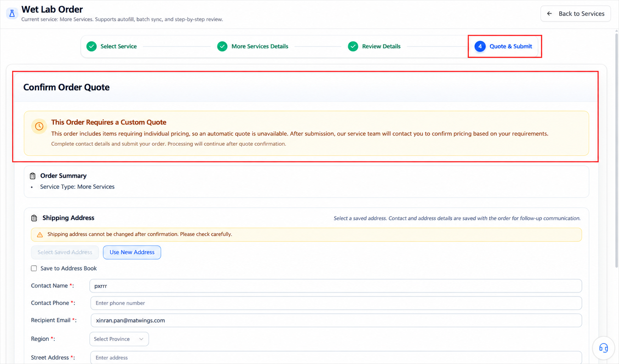
Task: Click the Contact Name input field
Action: pos(336,286)
